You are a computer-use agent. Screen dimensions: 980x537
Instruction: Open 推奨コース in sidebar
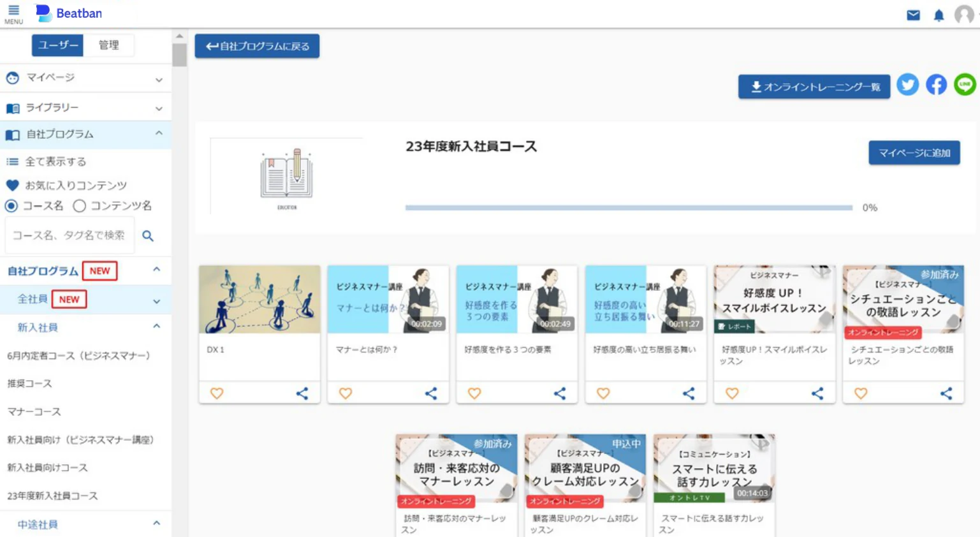click(29, 383)
